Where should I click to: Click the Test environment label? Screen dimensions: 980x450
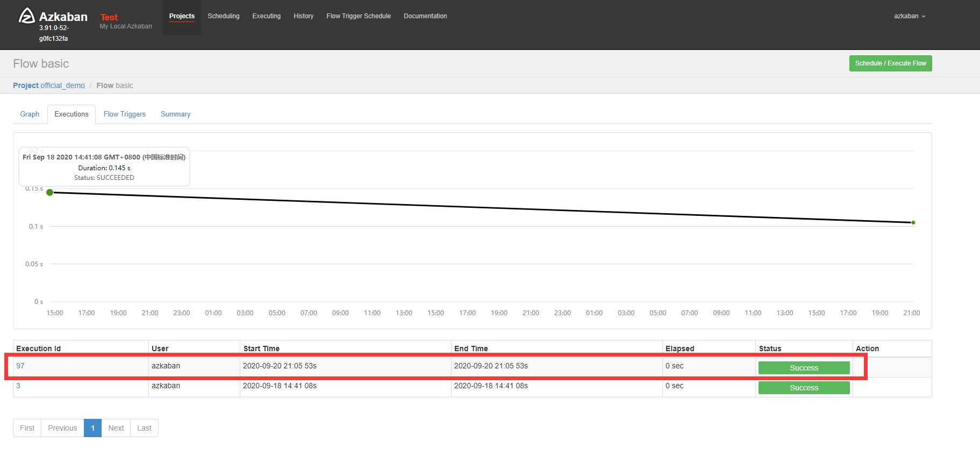[109, 17]
